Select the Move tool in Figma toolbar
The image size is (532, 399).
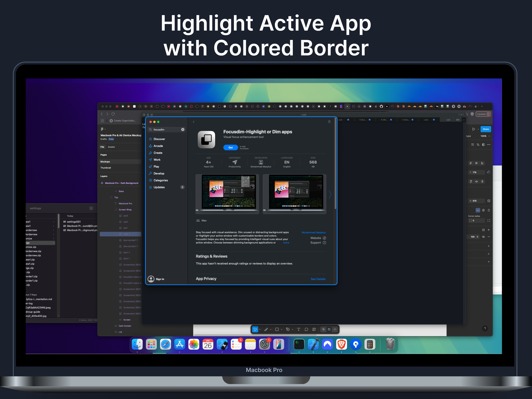255,329
